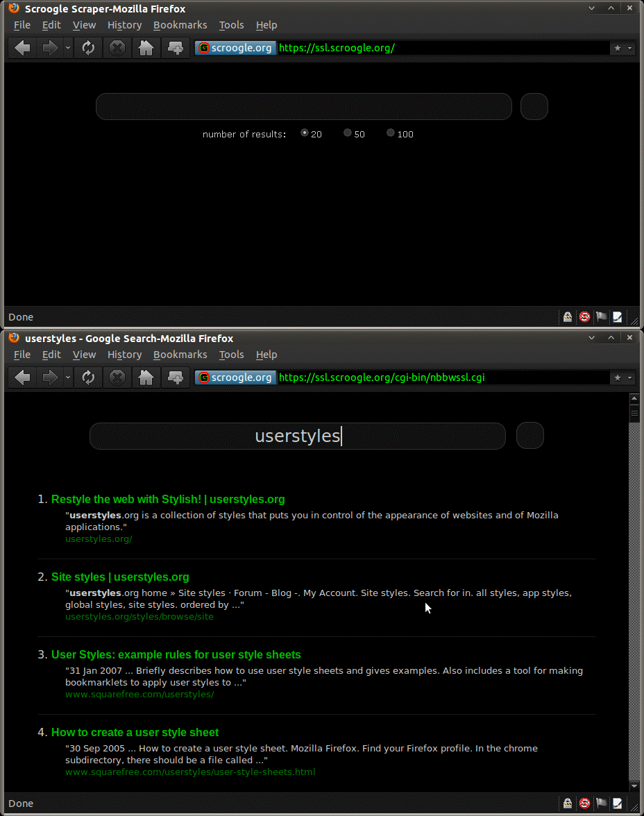Open Home from userstyles search window
The width and height of the screenshot is (644, 816).
[146, 377]
